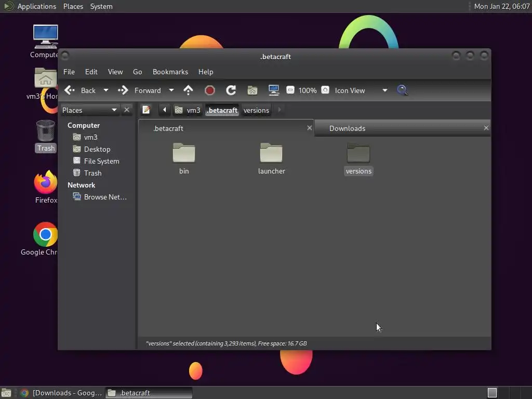
Task: Select the vm3's Home desktop icon
Action: [x=45, y=84]
